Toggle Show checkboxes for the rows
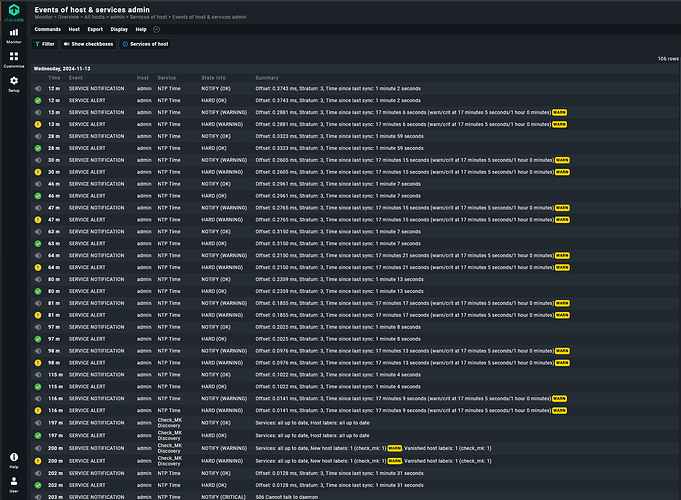Image resolution: width=681 pixels, height=500 pixels. [89, 44]
